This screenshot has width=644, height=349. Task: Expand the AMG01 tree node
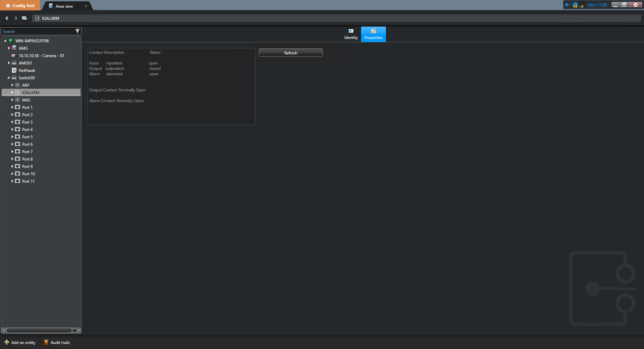(9, 63)
